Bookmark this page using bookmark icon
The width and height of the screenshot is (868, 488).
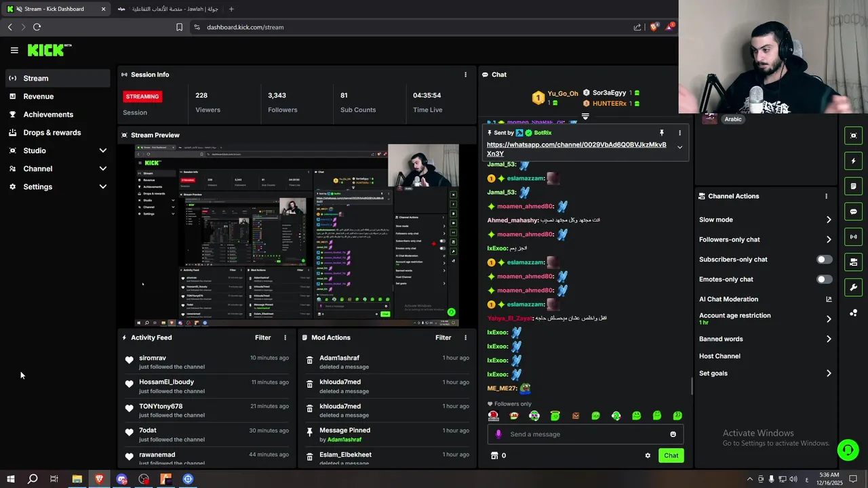click(x=179, y=27)
